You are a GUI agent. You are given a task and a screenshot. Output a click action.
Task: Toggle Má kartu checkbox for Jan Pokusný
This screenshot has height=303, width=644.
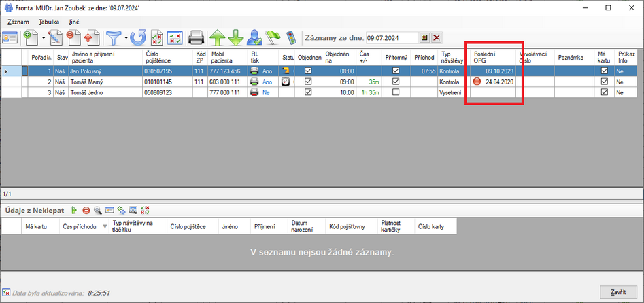point(604,71)
